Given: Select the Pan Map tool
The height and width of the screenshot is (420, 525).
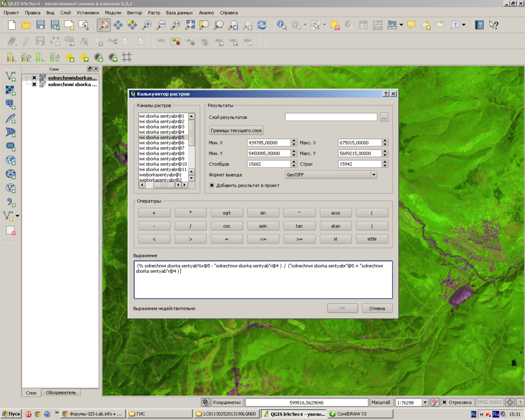Looking at the screenshot, I should click(118, 25).
